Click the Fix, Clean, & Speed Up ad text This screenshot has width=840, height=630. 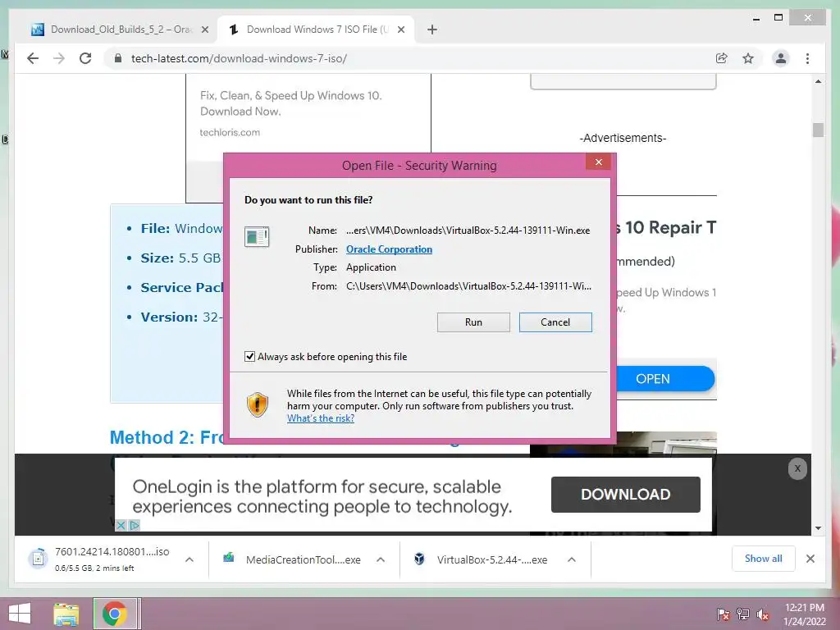[x=291, y=103]
